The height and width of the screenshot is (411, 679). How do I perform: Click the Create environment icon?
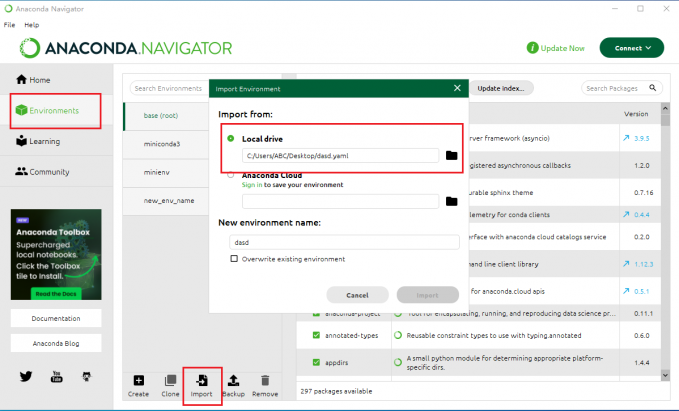click(x=139, y=381)
